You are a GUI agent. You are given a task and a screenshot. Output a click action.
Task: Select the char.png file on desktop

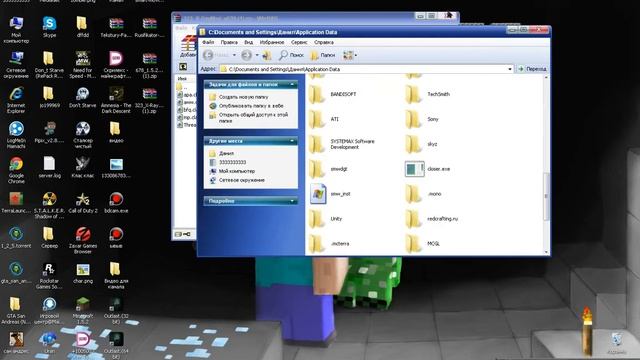[82, 273]
